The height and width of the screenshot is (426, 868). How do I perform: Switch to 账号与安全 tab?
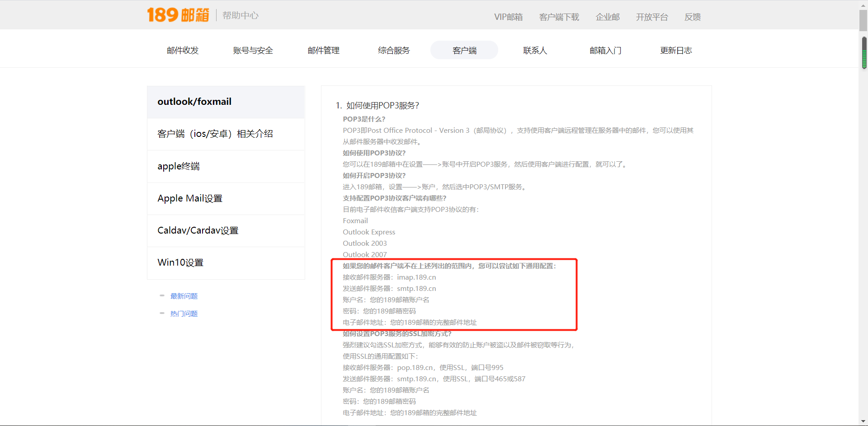point(253,50)
